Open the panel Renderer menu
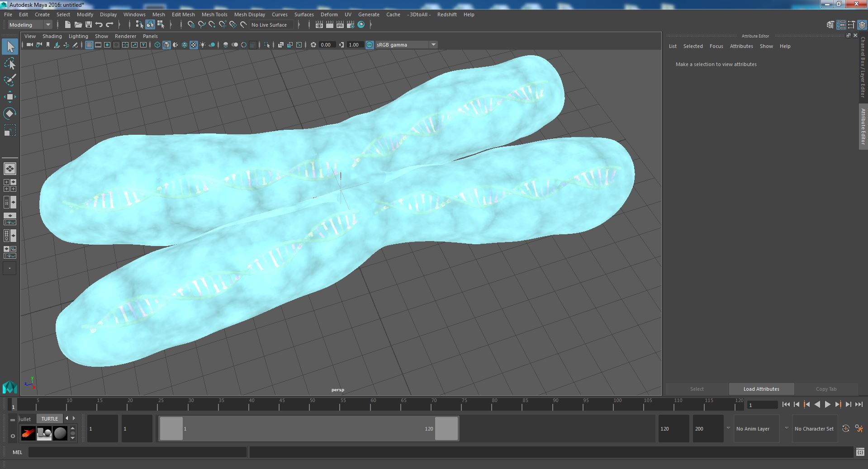 pos(125,36)
